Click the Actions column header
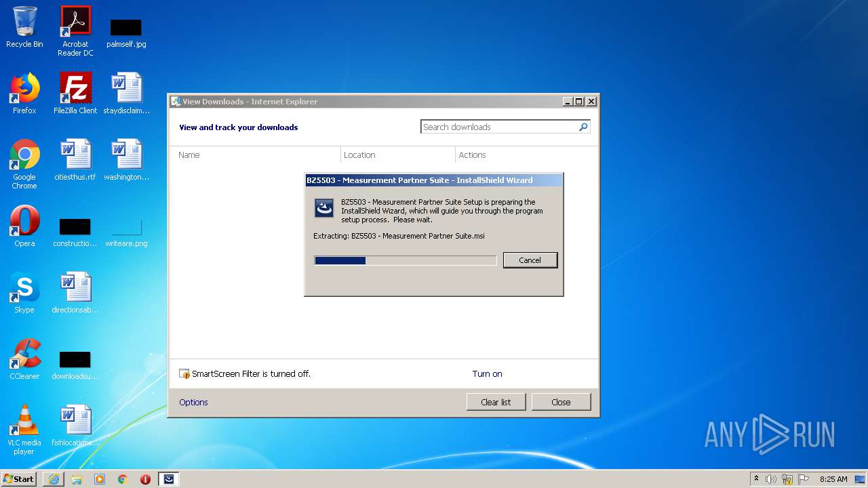The width and height of the screenshot is (868, 488). click(x=526, y=155)
